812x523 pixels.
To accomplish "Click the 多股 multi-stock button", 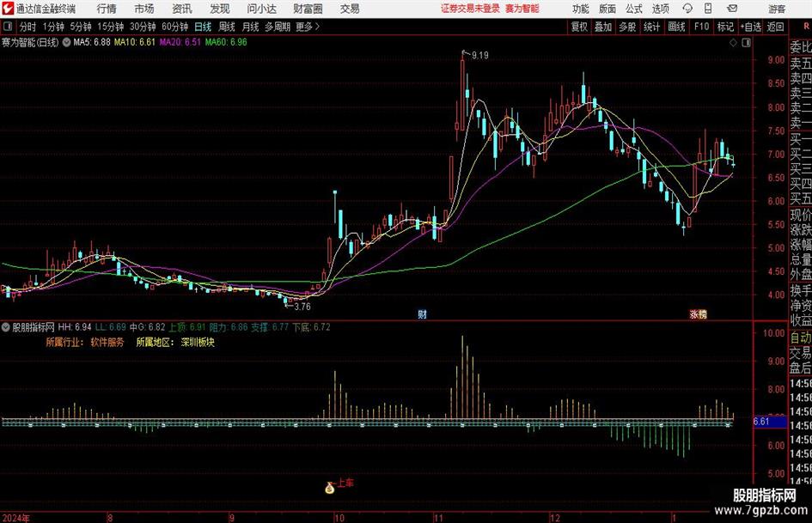I will click(627, 27).
